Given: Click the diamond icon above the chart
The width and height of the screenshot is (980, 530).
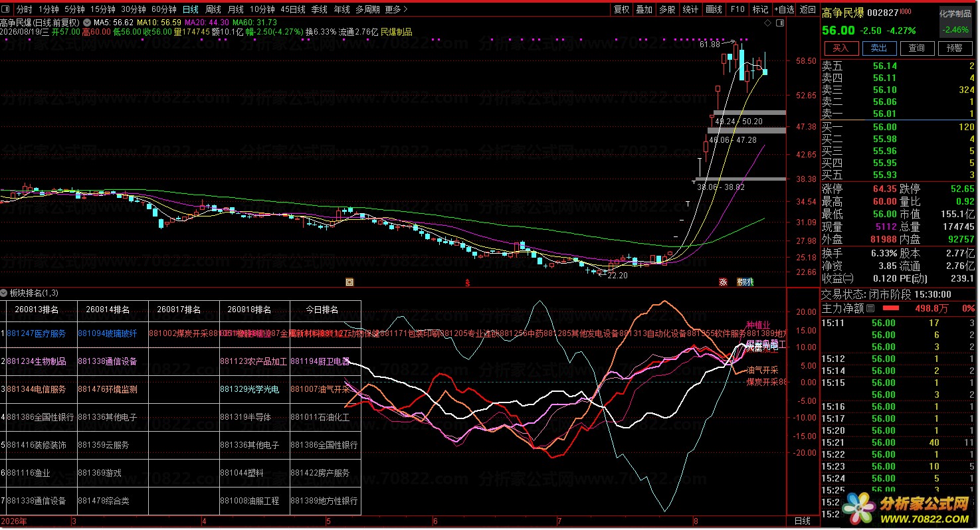Looking at the screenshot, I should pyautogui.click(x=769, y=23).
